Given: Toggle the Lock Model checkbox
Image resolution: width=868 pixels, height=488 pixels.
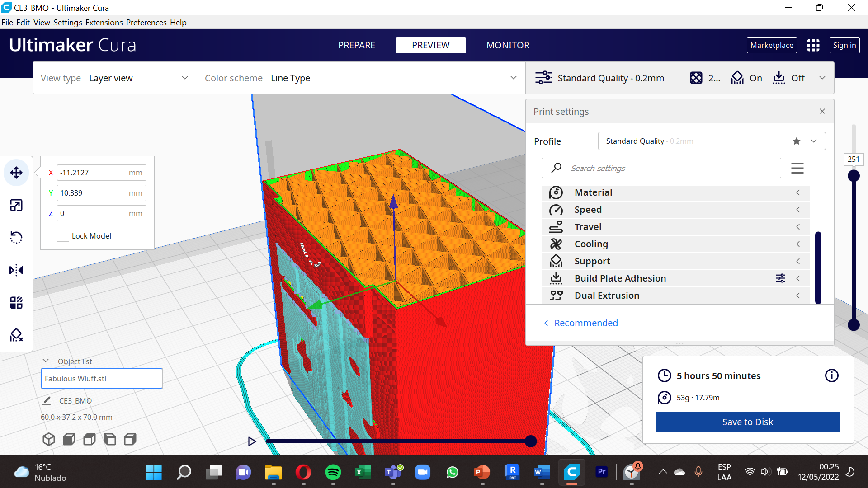Looking at the screenshot, I should tap(62, 235).
